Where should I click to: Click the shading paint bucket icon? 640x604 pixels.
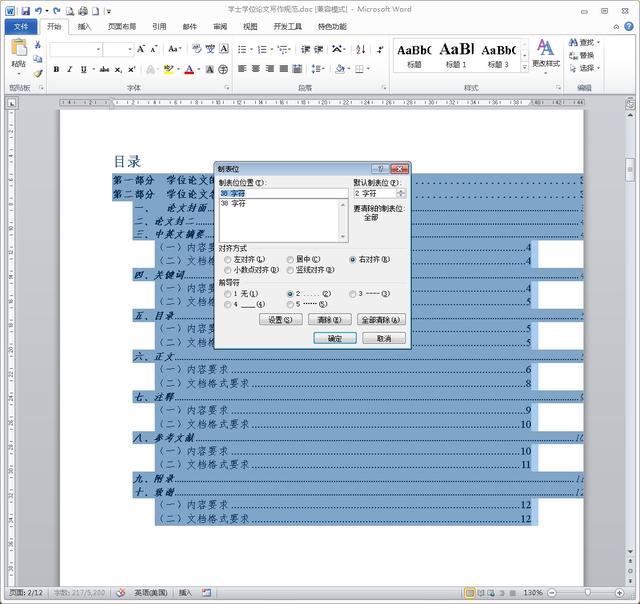point(340,69)
